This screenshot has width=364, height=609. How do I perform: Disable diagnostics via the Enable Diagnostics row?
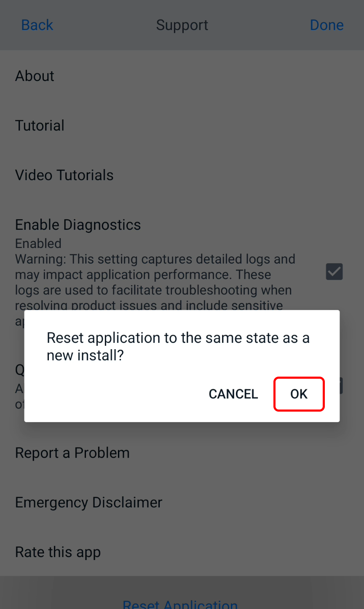[78, 224]
